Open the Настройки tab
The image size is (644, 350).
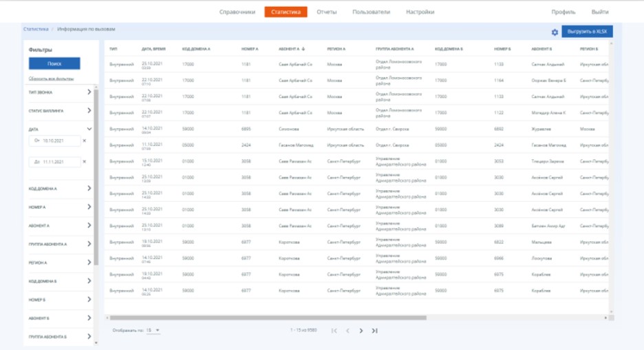(x=420, y=12)
